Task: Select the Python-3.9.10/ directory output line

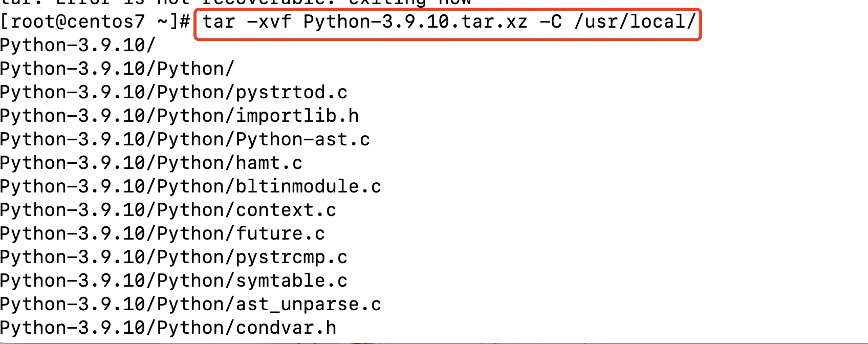Action: pyautogui.click(x=78, y=46)
